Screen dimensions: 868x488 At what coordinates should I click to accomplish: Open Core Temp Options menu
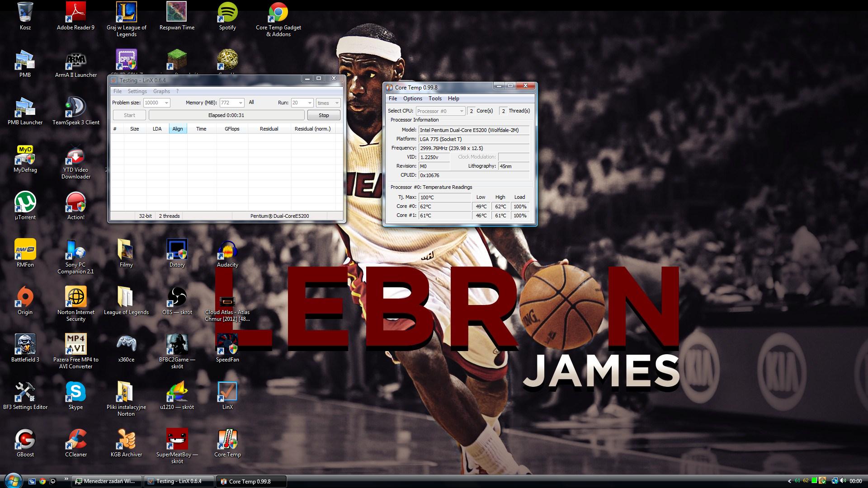point(412,99)
